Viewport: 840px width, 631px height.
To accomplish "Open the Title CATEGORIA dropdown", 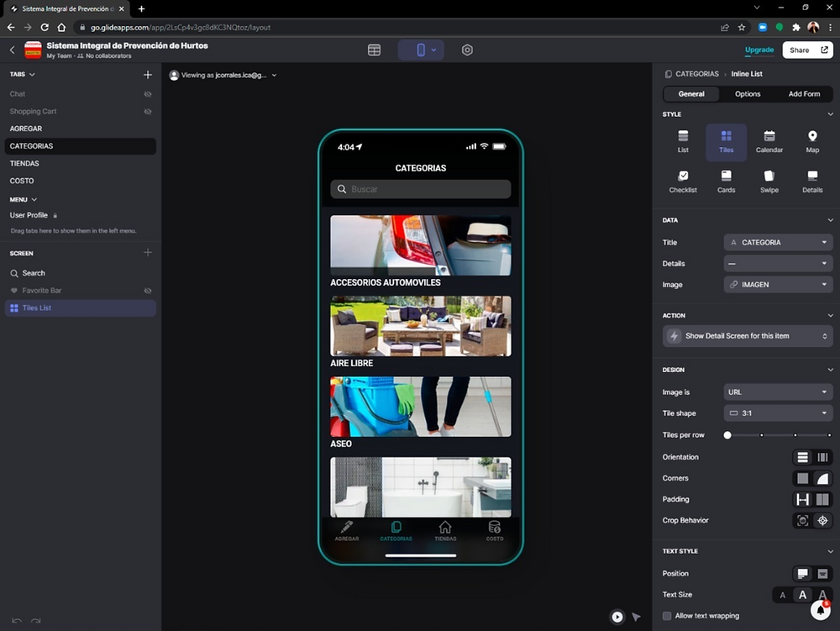I will click(x=778, y=243).
